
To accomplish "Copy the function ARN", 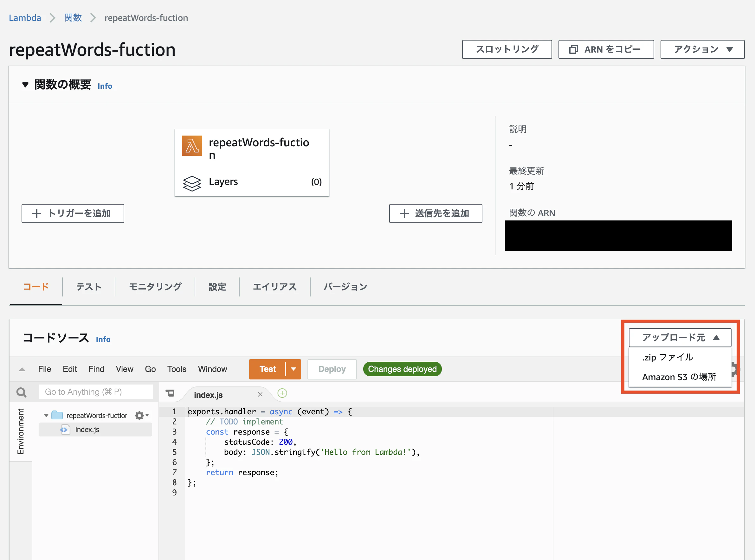I will pos(606,49).
